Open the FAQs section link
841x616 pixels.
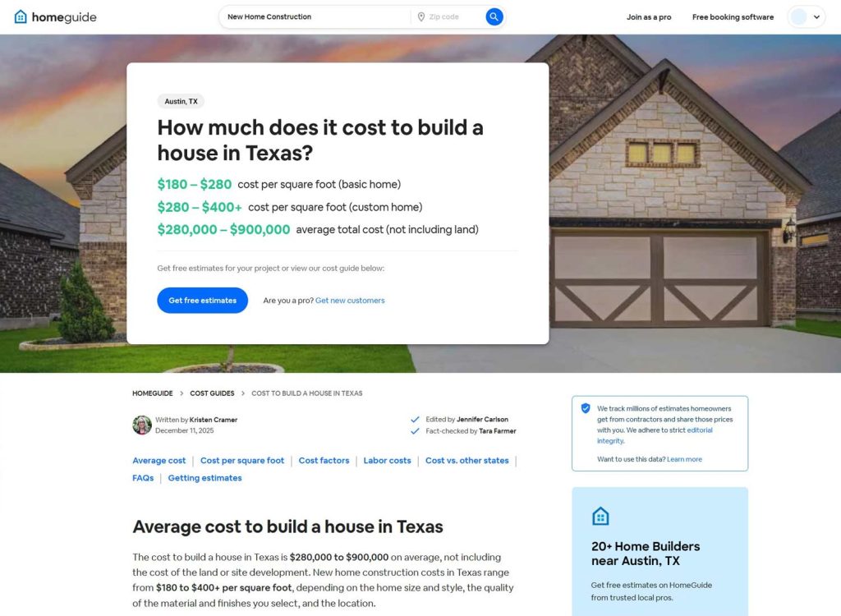tap(143, 478)
